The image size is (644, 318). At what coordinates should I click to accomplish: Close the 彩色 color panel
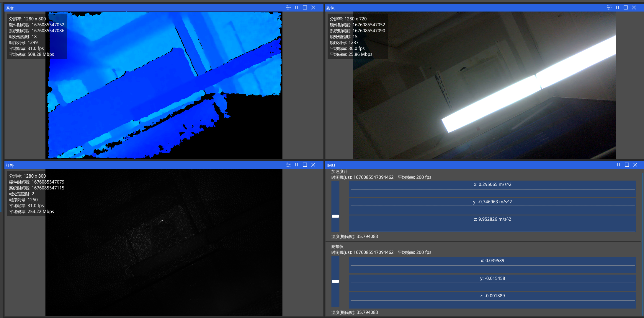(634, 8)
